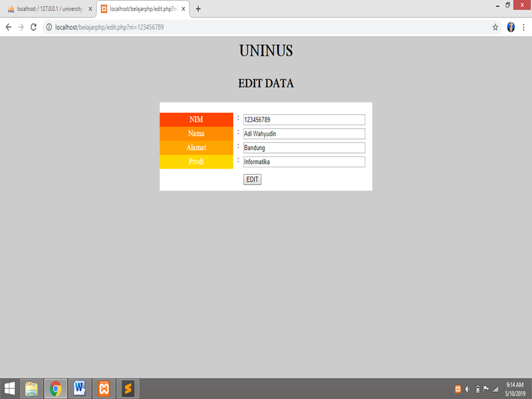532x399 pixels.
Task: Bookmark this page with star icon
Action: click(495, 27)
